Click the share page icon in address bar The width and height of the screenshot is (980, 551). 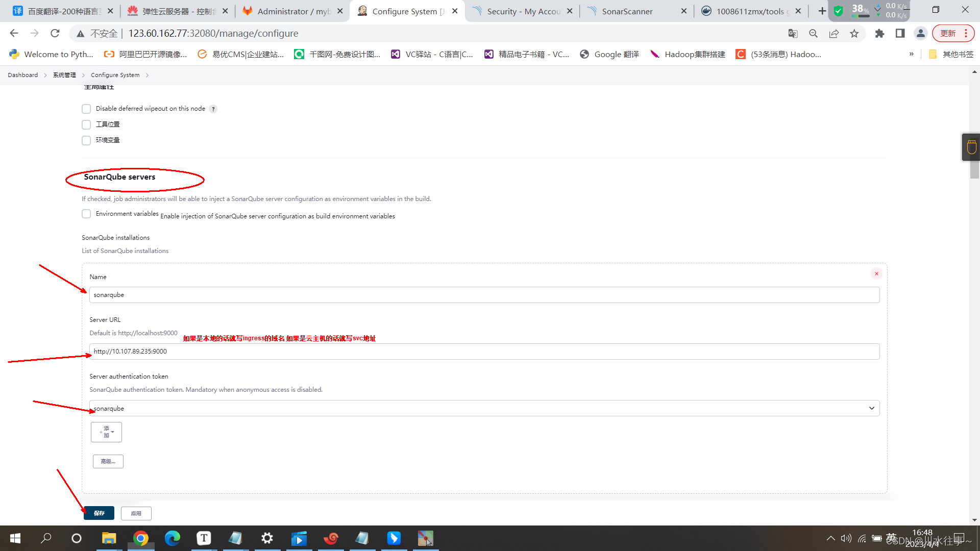pyautogui.click(x=834, y=34)
